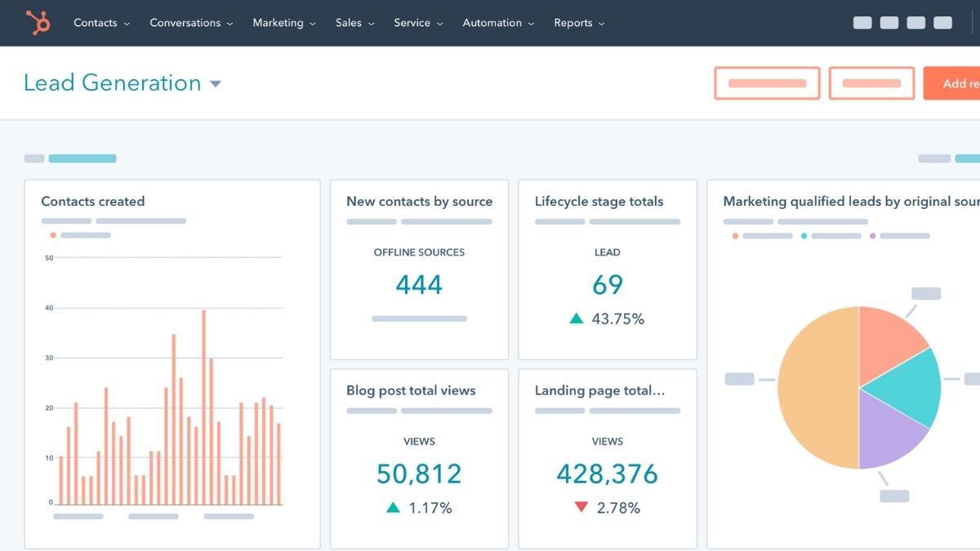
Task: Click the red decrease arrow next to 2.78%
Action: tap(581, 507)
